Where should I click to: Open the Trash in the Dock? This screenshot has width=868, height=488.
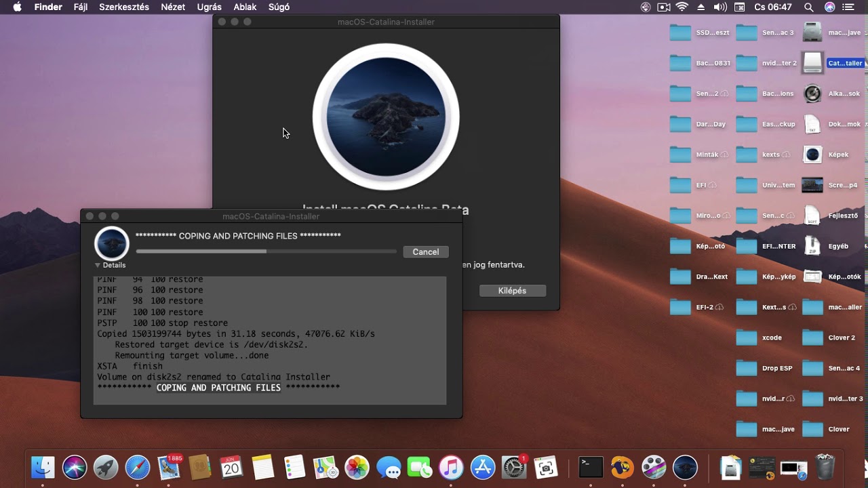coord(825,467)
